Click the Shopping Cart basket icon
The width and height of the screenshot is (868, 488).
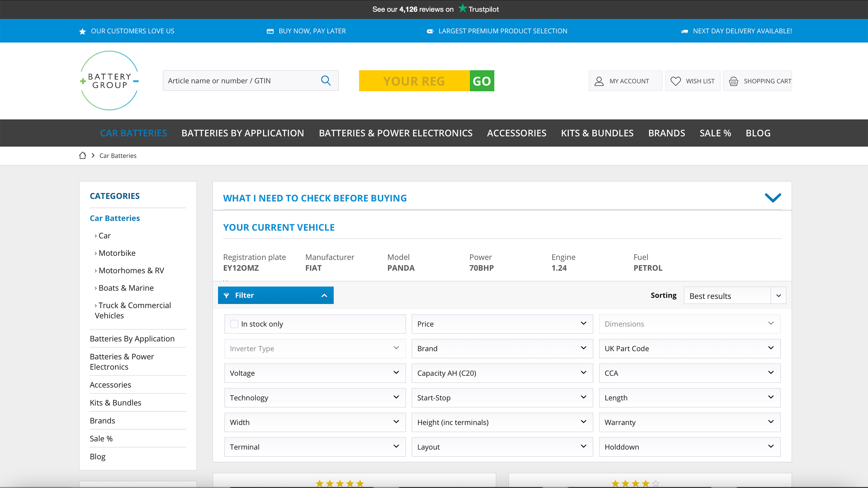pyautogui.click(x=733, y=81)
